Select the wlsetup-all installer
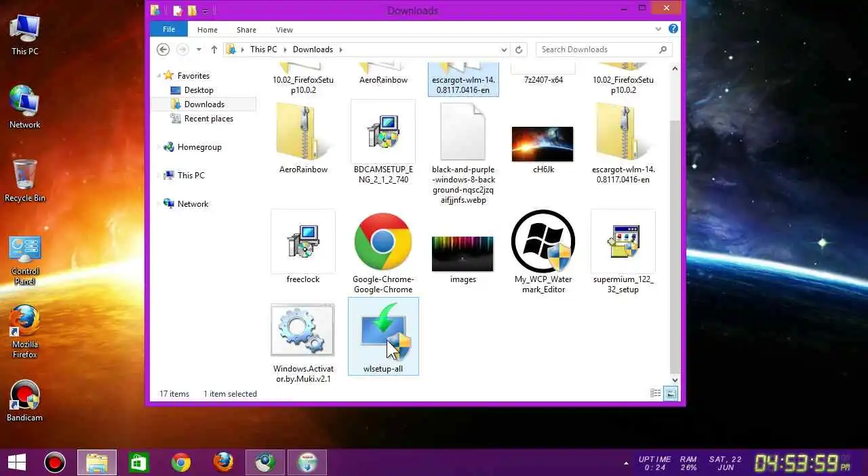This screenshot has height=476, width=868. point(383,336)
